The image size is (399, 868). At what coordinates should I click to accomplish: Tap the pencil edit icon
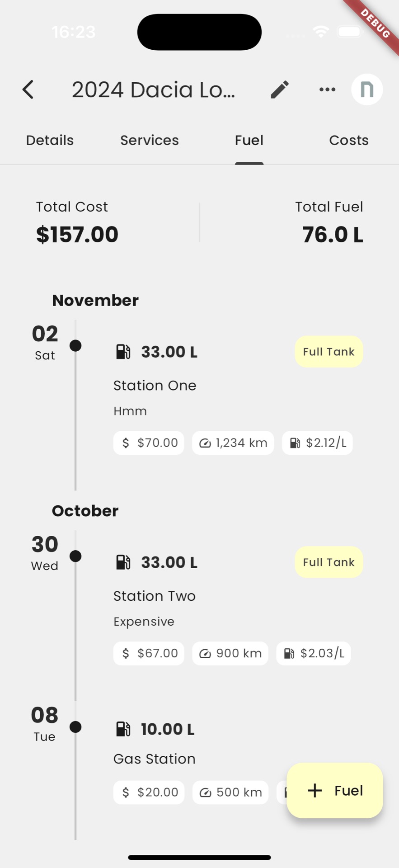(280, 90)
